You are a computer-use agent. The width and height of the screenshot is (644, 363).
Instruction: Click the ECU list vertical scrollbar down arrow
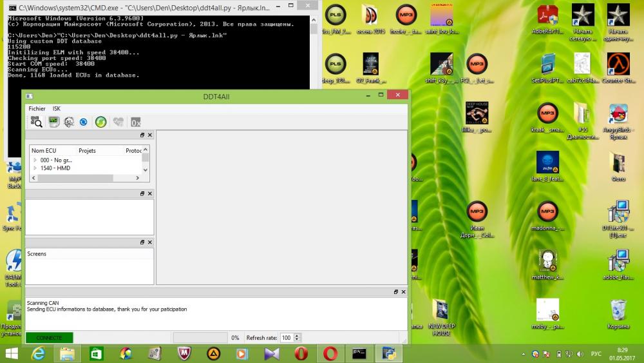tap(146, 170)
